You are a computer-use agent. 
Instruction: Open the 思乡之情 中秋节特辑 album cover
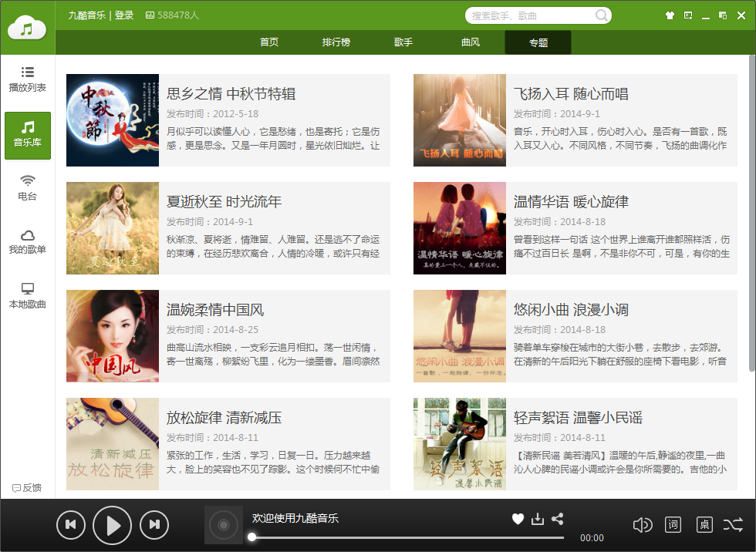112,120
